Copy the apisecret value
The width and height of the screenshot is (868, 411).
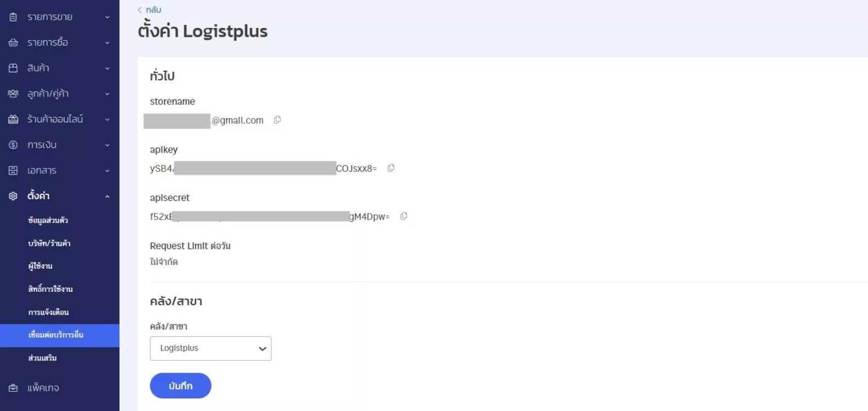point(404,216)
